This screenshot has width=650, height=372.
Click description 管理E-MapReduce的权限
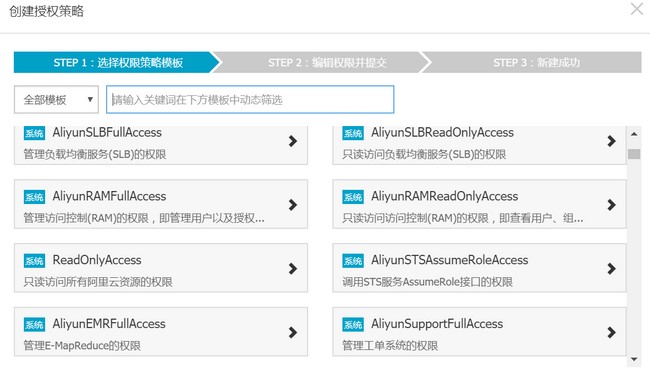pos(82,346)
